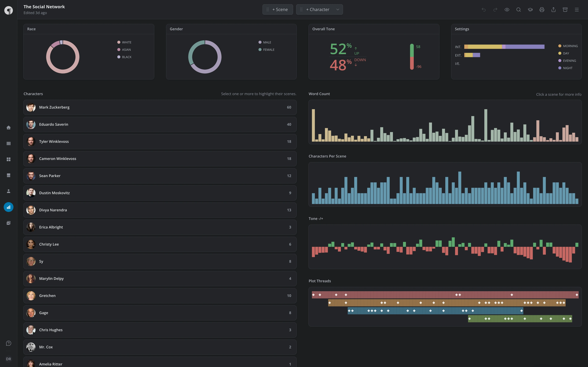Click the share export icon
The height and width of the screenshot is (367, 588).
tap(554, 9)
